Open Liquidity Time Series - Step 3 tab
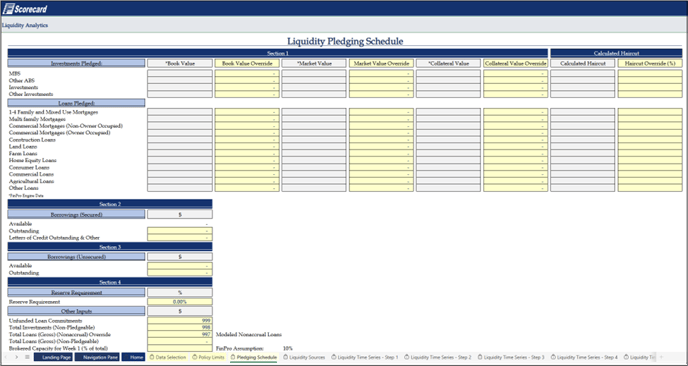 coord(511,357)
